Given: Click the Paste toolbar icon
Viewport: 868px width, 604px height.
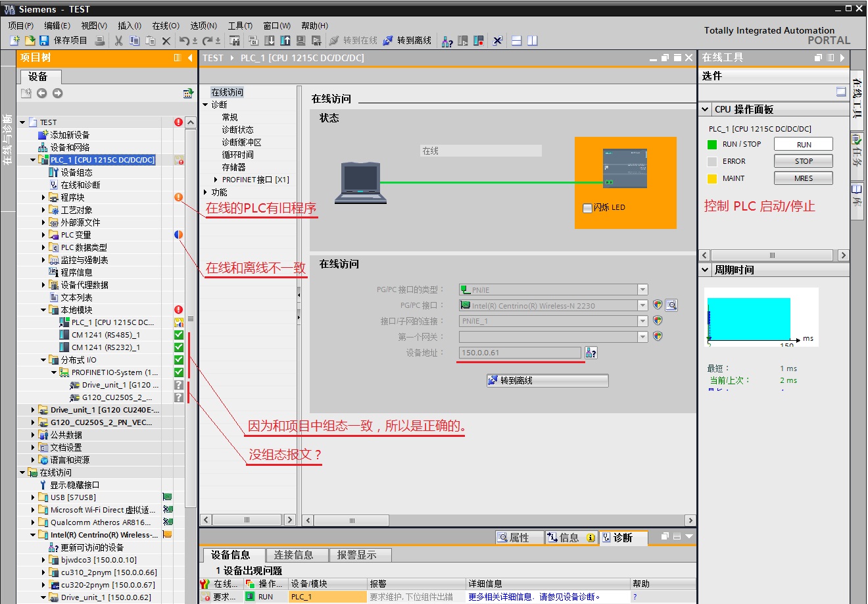Looking at the screenshot, I should [x=151, y=41].
